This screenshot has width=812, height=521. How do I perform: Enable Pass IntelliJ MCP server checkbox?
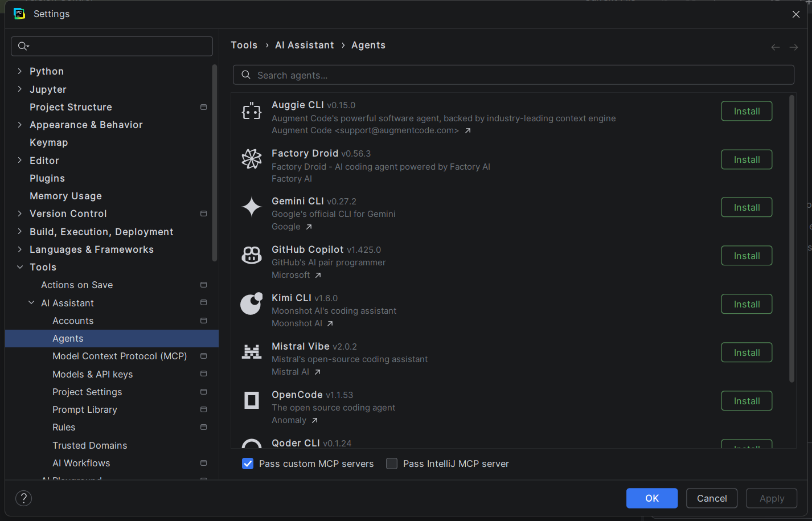coord(392,463)
